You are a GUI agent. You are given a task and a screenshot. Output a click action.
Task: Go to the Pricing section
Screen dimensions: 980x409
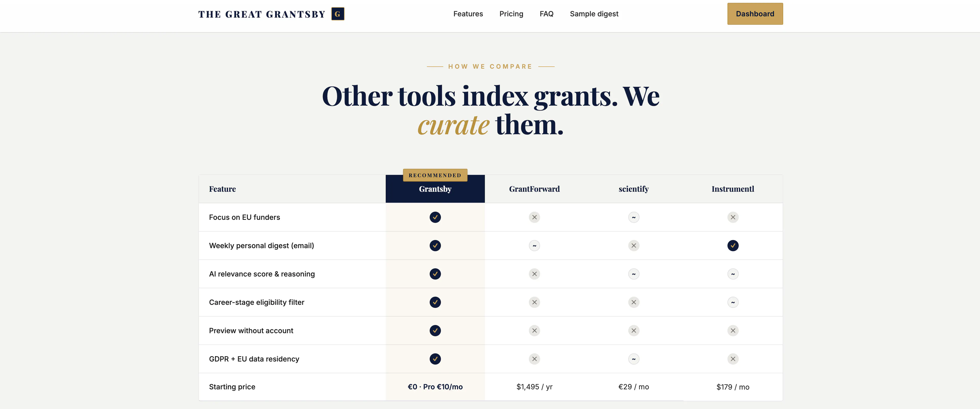click(511, 14)
